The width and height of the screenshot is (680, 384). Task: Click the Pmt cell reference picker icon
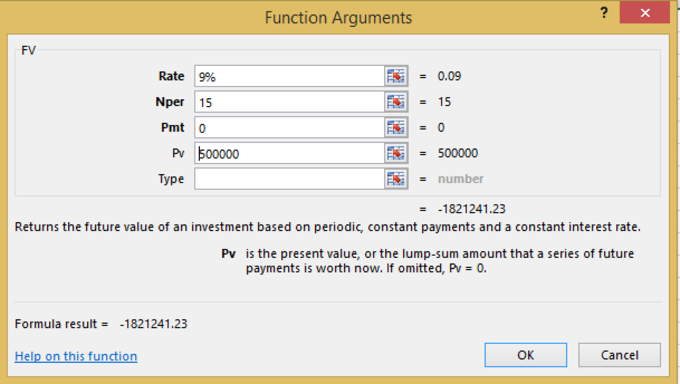pyautogui.click(x=396, y=128)
